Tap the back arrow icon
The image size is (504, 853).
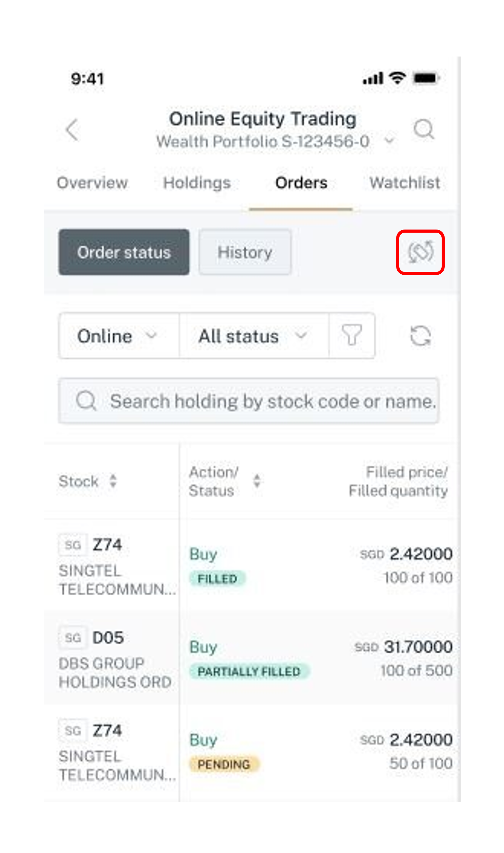(x=72, y=130)
